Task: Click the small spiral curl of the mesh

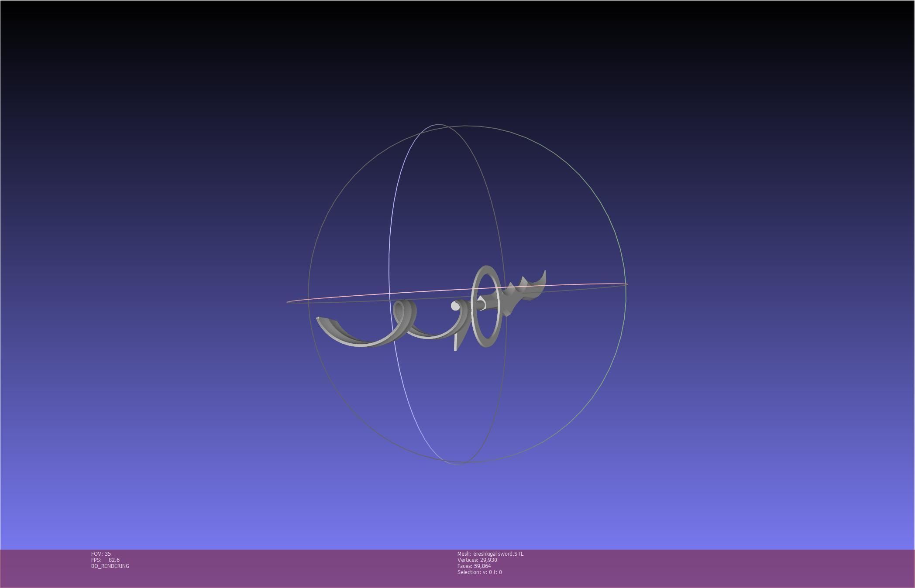Action: click(x=404, y=311)
